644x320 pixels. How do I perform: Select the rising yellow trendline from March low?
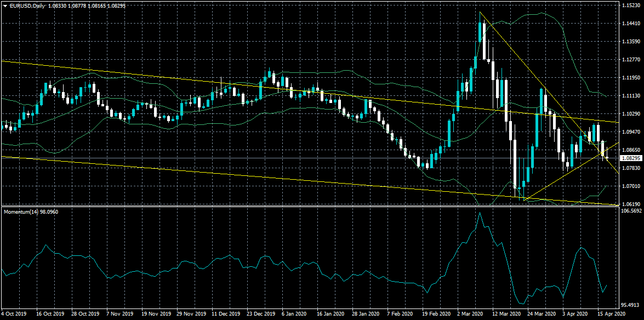coord(571,172)
